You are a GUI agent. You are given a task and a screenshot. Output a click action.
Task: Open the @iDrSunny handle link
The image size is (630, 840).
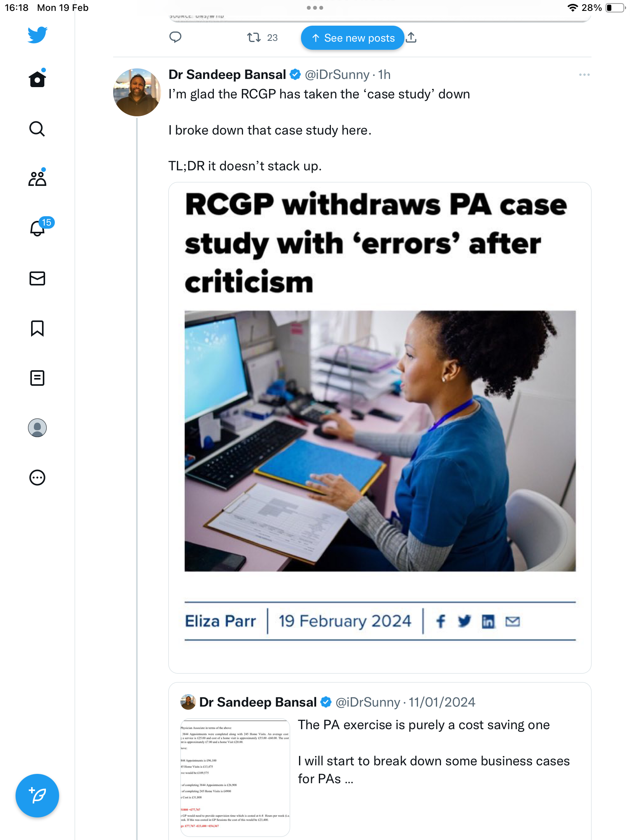click(x=337, y=75)
